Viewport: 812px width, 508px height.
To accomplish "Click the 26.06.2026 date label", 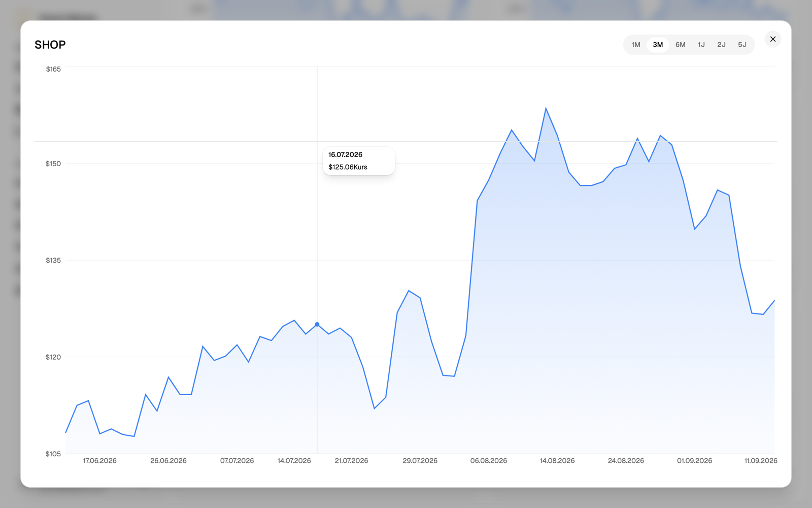I will pyautogui.click(x=168, y=461).
